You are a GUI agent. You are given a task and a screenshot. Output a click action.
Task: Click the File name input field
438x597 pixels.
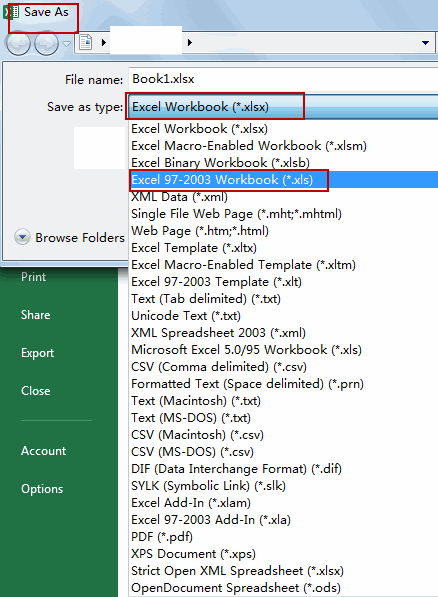tap(283, 79)
